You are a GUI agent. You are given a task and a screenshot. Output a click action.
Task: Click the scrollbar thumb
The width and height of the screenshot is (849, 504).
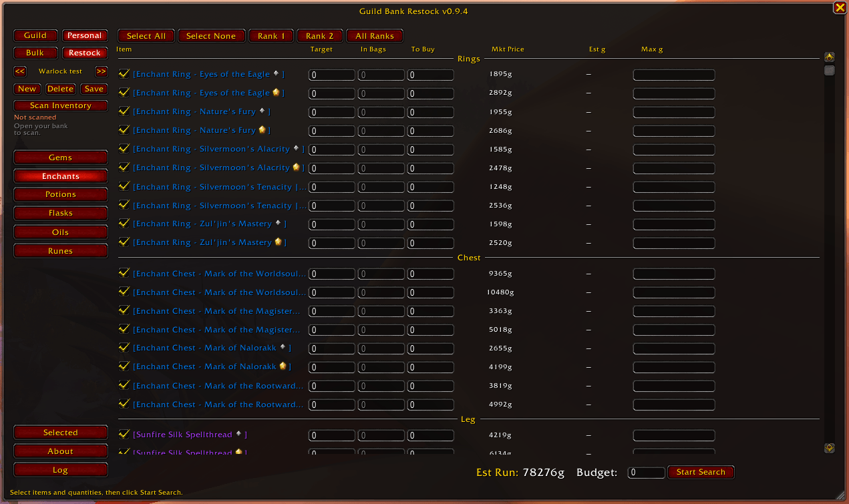830,70
